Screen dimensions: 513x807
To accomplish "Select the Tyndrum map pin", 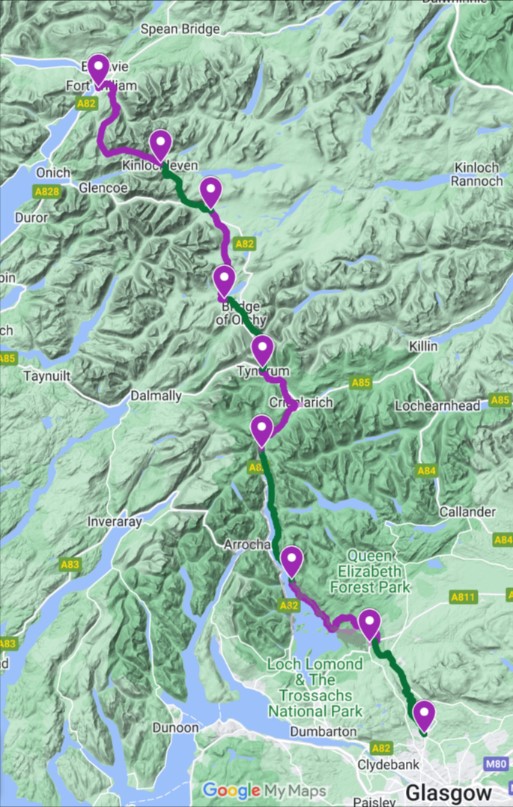I will (262, 351).
